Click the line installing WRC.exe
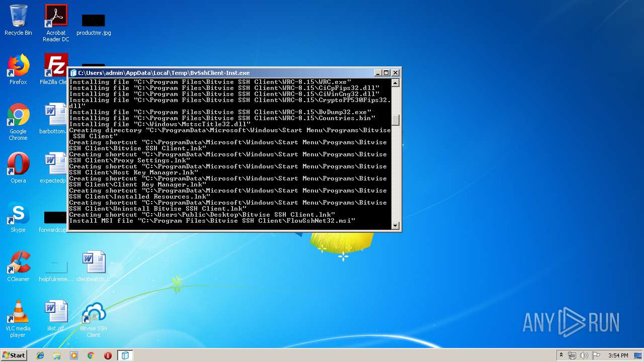Image resolution: width=644 pixels, height=362 pixels. (x=210, y=82)
